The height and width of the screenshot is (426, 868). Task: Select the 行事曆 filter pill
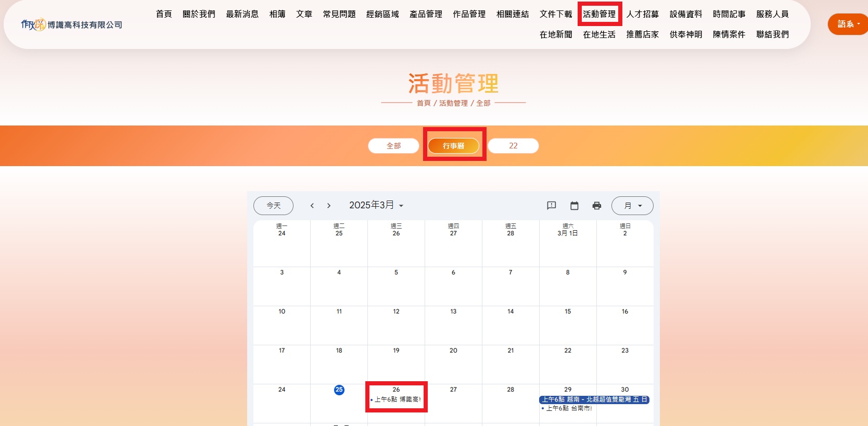pos(453,146)
